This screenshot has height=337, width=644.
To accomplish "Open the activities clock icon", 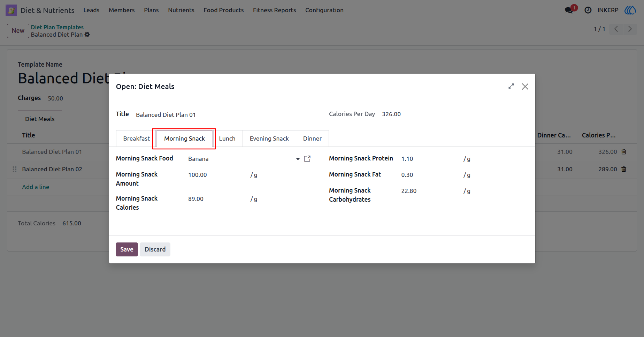I will pyautogui.click(x=588, y=10).
